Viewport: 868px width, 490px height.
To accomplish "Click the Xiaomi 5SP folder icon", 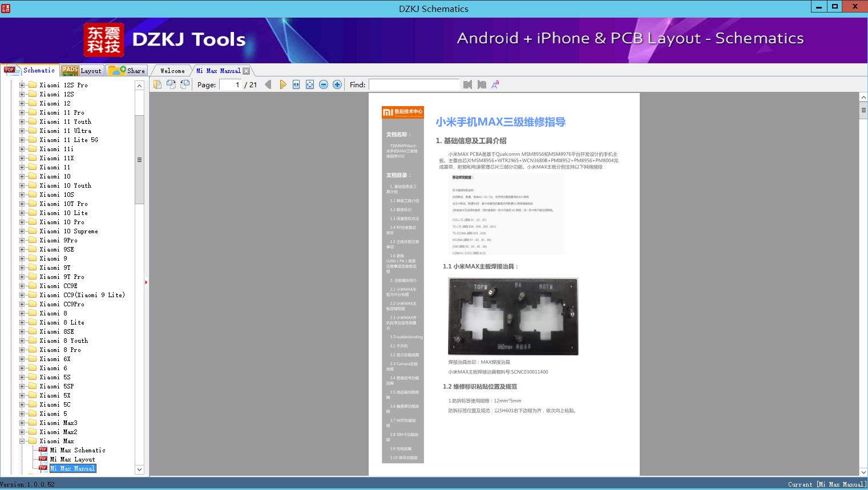I will [33, 386].
